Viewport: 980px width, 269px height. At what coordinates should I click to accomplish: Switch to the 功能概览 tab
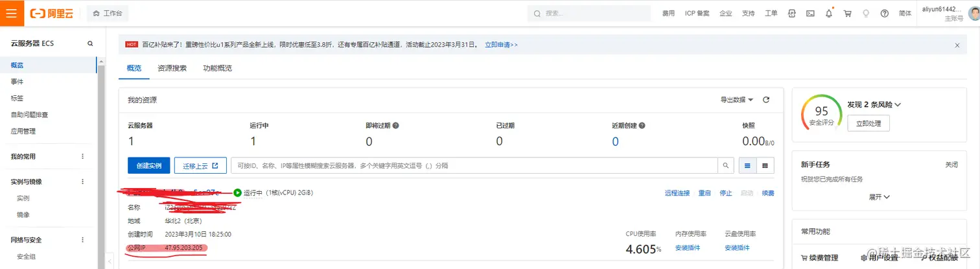pyautogui.click(x=217, y=68)
